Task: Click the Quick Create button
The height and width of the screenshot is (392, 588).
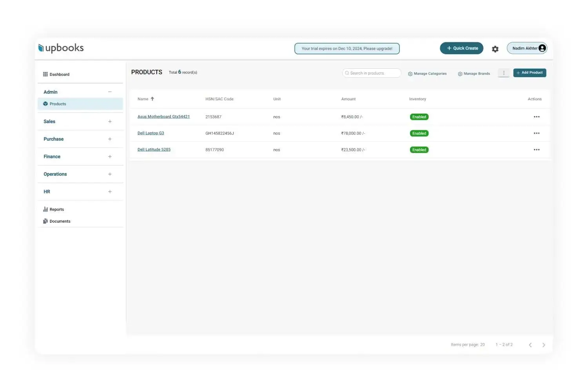Action: point(461,48)
